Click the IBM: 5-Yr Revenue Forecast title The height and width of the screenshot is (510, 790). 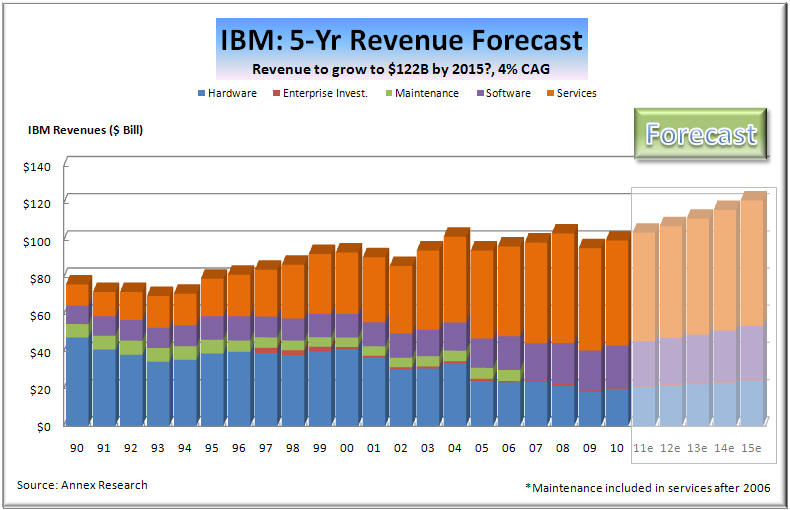click(x=400, y=40)
